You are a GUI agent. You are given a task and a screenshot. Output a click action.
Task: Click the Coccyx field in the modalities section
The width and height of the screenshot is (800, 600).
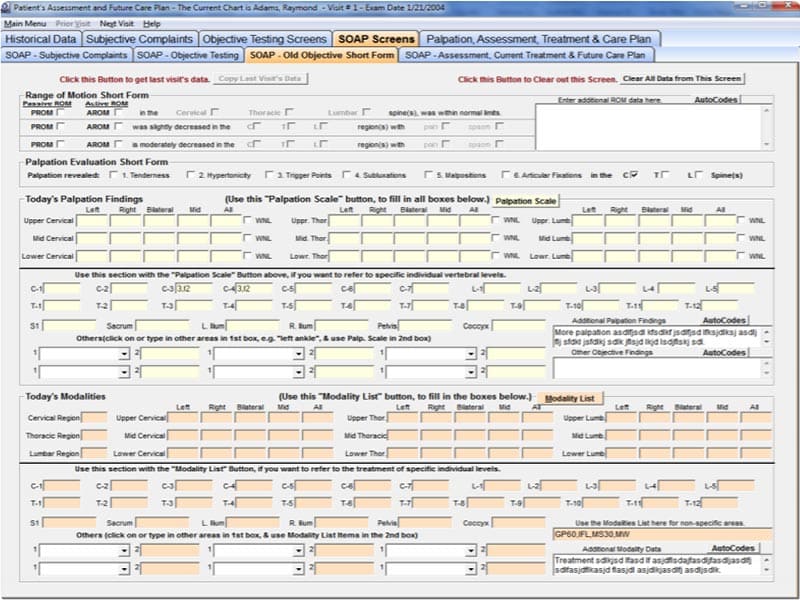[518, 522]
